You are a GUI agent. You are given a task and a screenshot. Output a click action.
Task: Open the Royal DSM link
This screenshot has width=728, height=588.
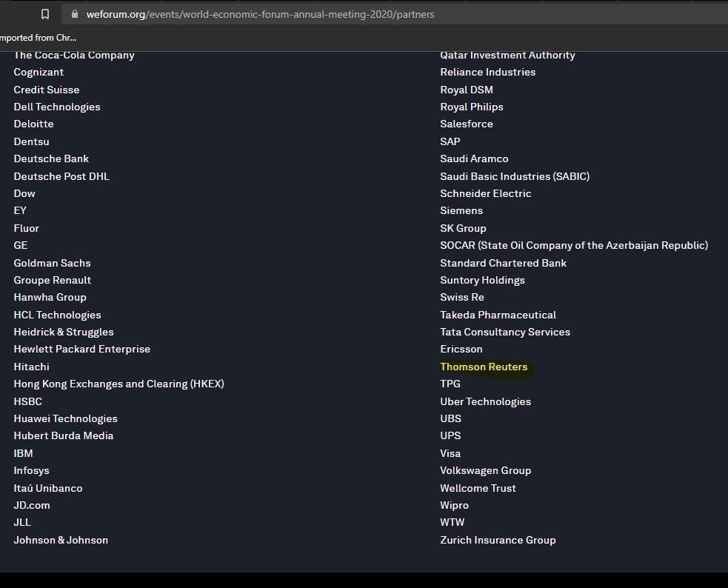coord(467,90)
